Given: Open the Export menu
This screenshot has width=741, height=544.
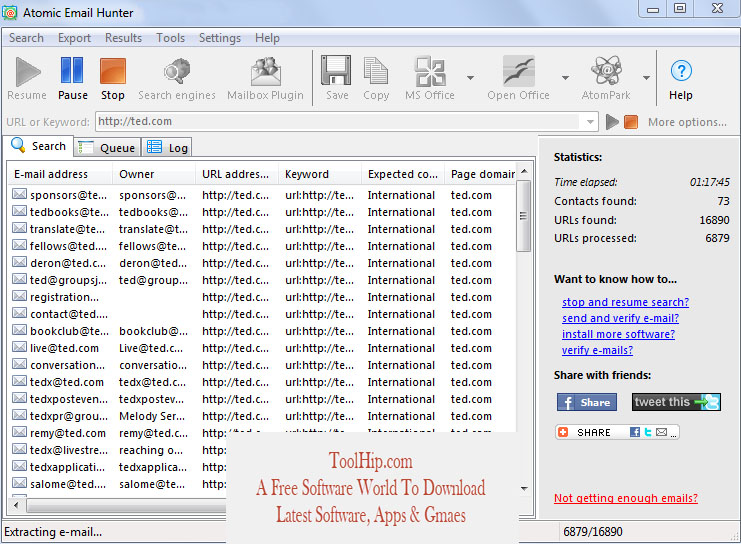Looking at the screenshot, I should [x=74, y=38].
